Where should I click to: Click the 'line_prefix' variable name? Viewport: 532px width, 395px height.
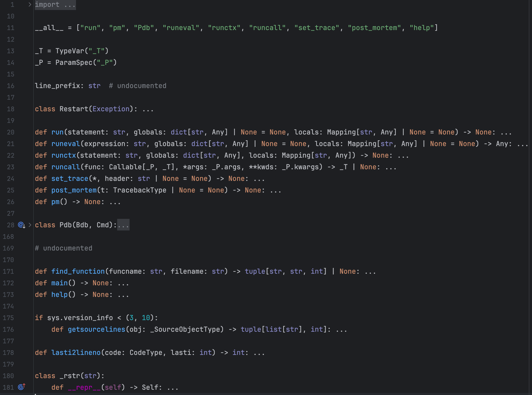tap(58, 86)
